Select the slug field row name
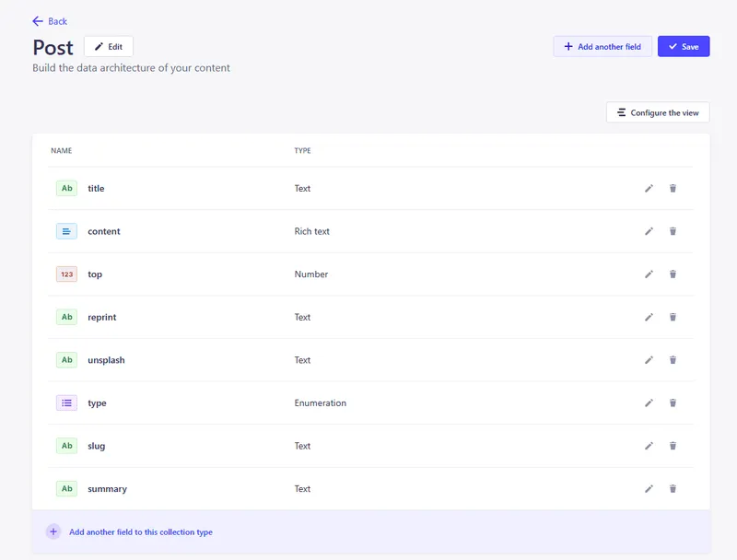 click(96, 446)
